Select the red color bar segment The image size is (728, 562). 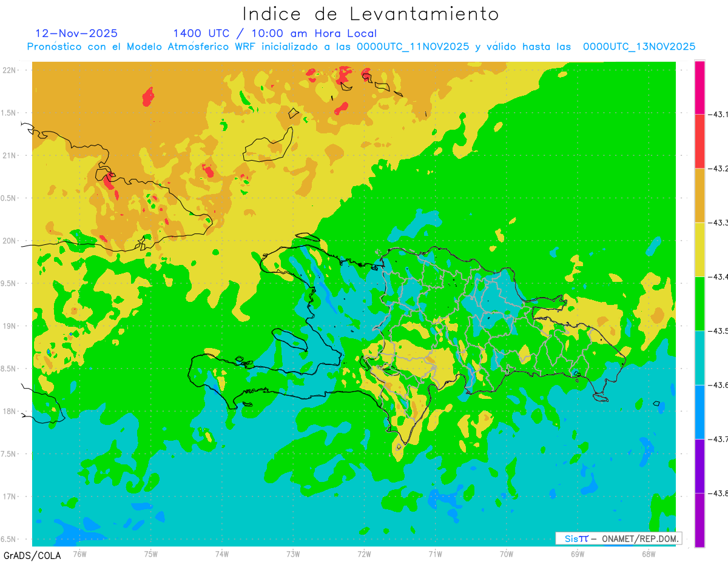[x=699, y=141]
